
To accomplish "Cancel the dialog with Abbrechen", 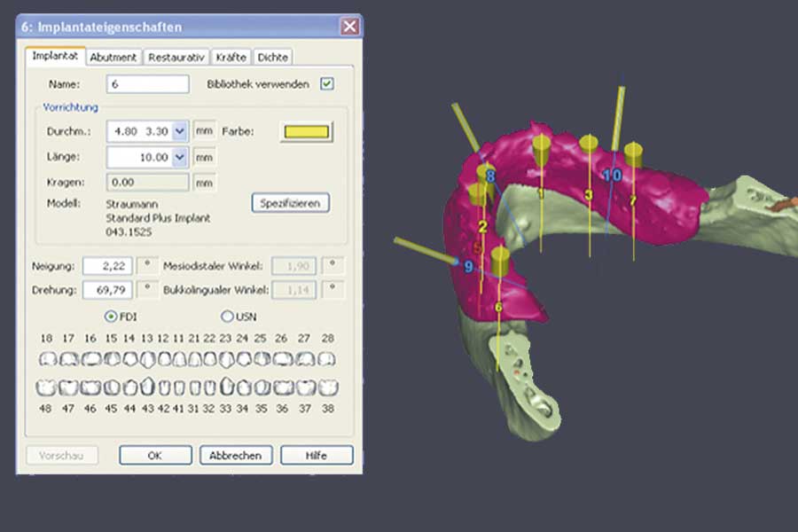I will tap(236, 455).
